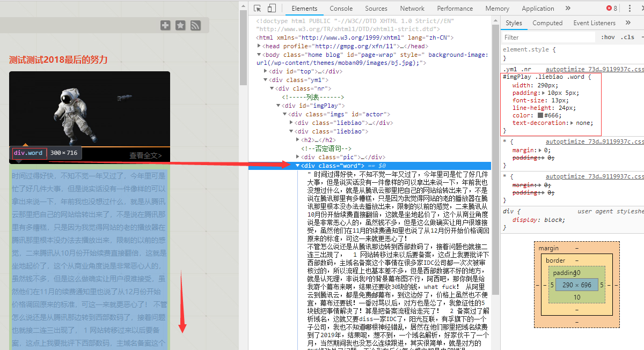644x350 pixels.
Task: Click the styles Filter input field
Action: click(x=547, y=37)
